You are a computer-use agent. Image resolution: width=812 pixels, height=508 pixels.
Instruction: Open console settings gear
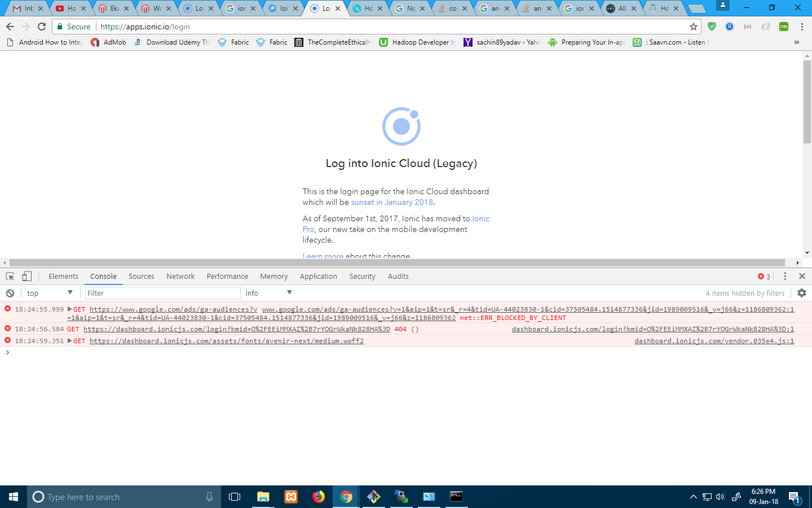click(x=802, y=293)
